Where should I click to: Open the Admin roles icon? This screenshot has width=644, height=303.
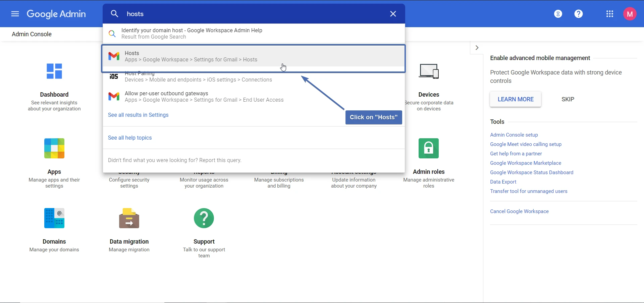[x=429, y=148]
